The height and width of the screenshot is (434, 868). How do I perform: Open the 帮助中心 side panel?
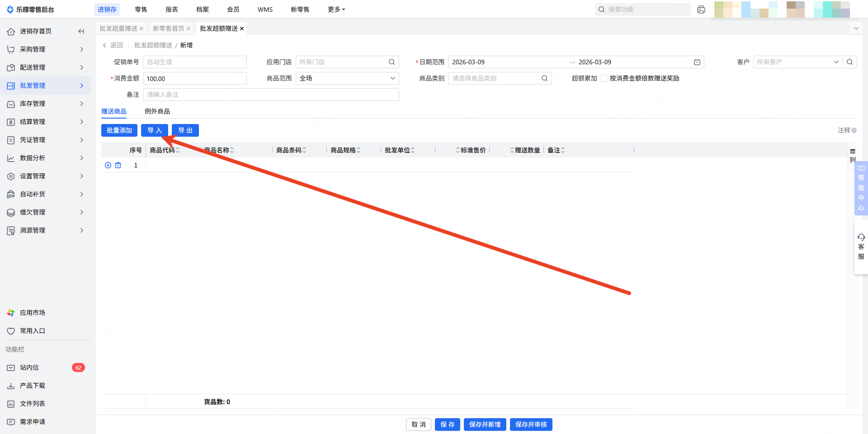(x=861, y=188)
